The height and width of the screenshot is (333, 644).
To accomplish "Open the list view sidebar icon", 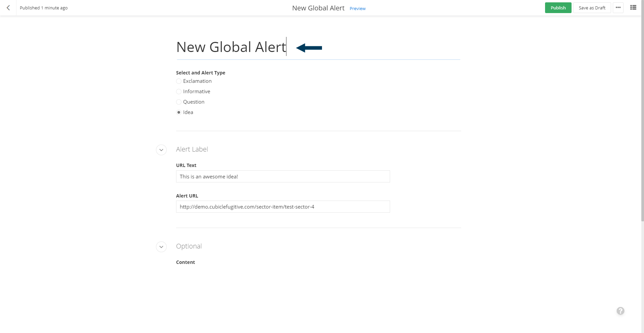I will pos(633,8).
